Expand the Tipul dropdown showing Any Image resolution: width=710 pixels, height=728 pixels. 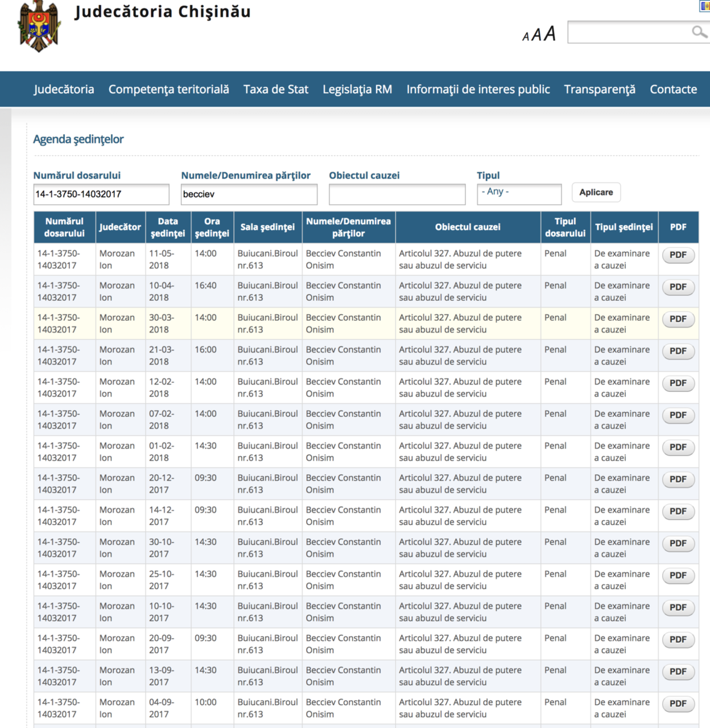point(519,194)
